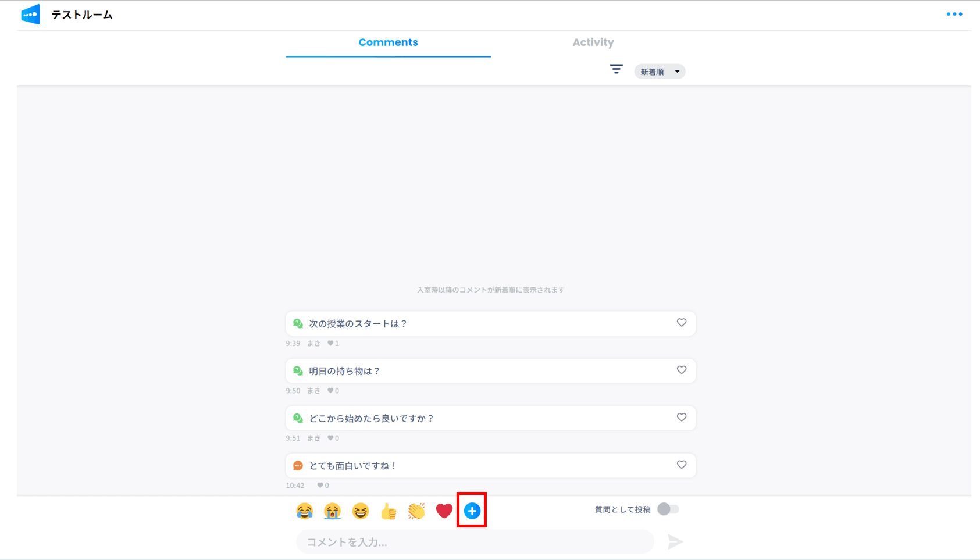The image size is (980, 560).
Task: Open the three-dot overflow menu
Action: tap(954, 14)
